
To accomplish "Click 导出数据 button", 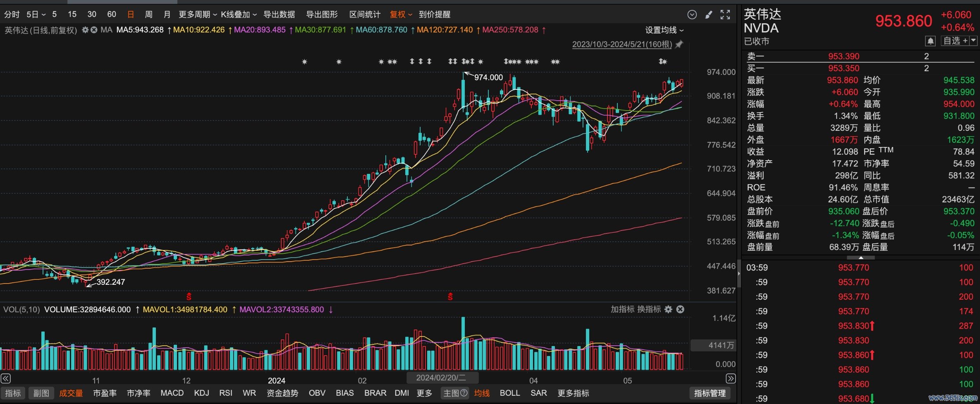I will (279, 14).
